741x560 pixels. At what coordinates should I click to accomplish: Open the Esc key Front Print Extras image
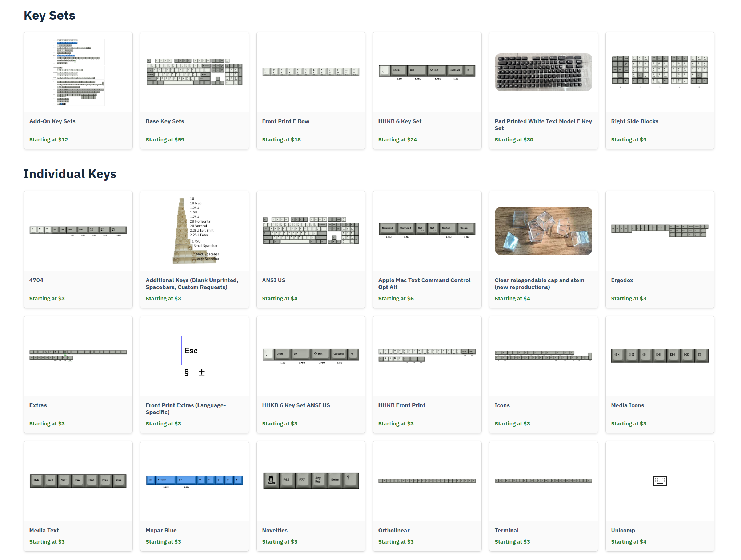point(195,356)
